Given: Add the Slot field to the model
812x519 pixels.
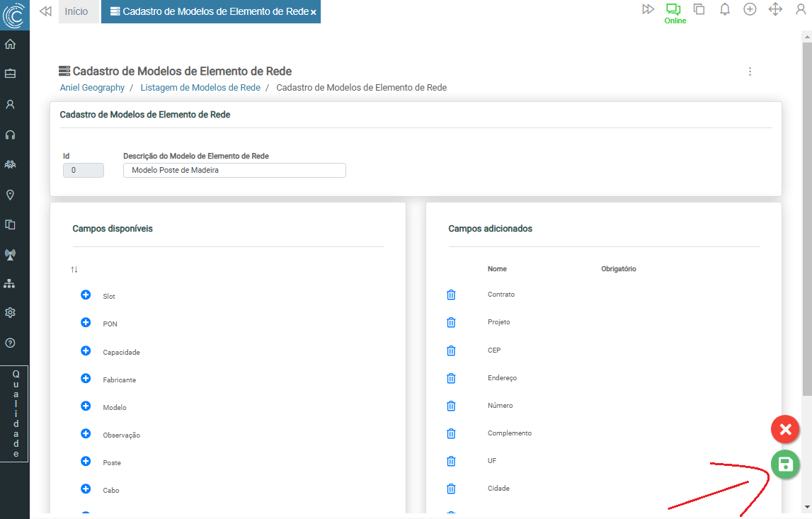Looking at the screenshot, I should click(x=86, y=295).
